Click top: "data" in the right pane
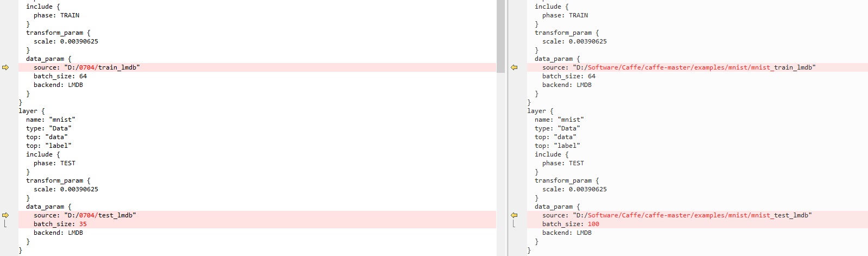 click(x=555, y=137)
